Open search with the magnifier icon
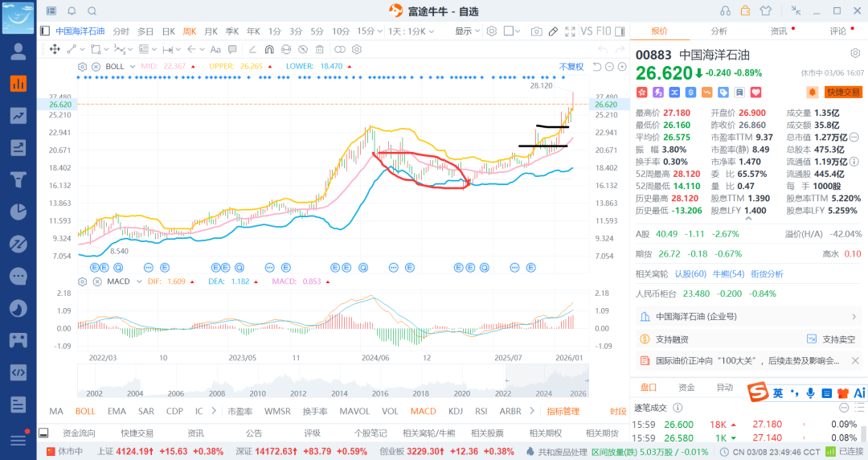The width and height of the screenshot is (868, 460). (x=92, y=11)
